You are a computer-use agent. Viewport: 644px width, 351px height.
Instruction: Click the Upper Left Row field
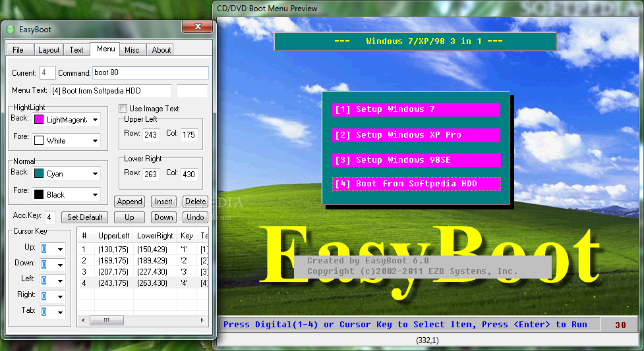pyautogui.click(x=151, y=134)
